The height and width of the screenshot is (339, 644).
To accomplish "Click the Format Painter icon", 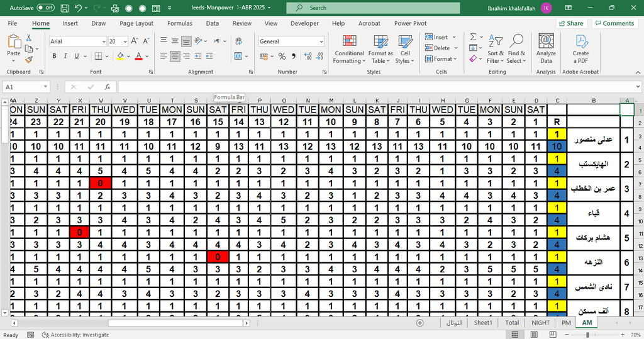I will pos(29,60).
